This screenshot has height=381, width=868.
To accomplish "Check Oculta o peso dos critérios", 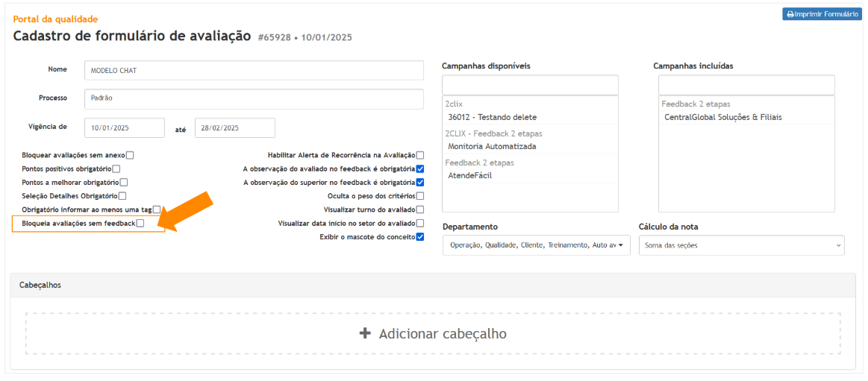I will tap(420, 195).
